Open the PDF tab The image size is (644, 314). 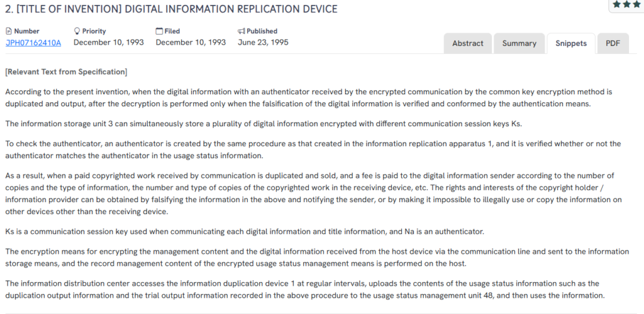click(613, 43)
